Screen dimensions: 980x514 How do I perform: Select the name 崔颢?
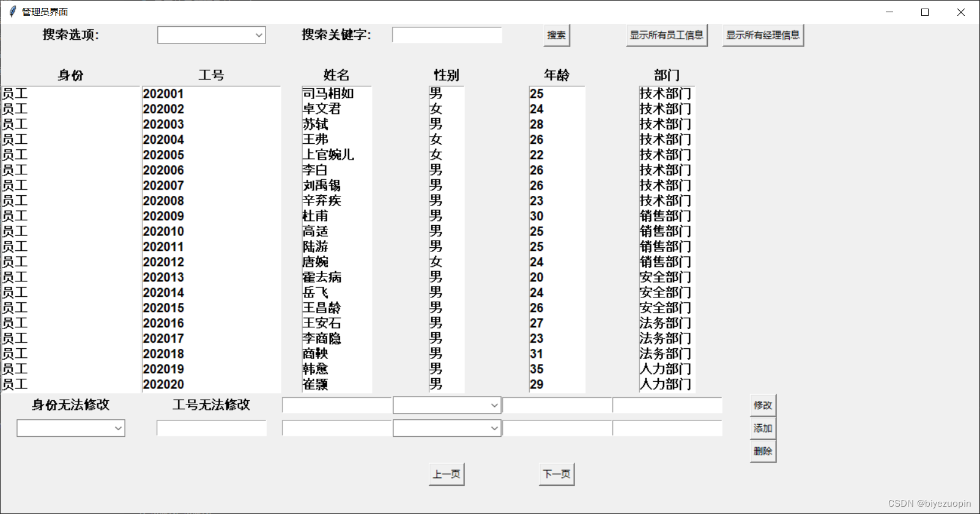click(316, 384)
